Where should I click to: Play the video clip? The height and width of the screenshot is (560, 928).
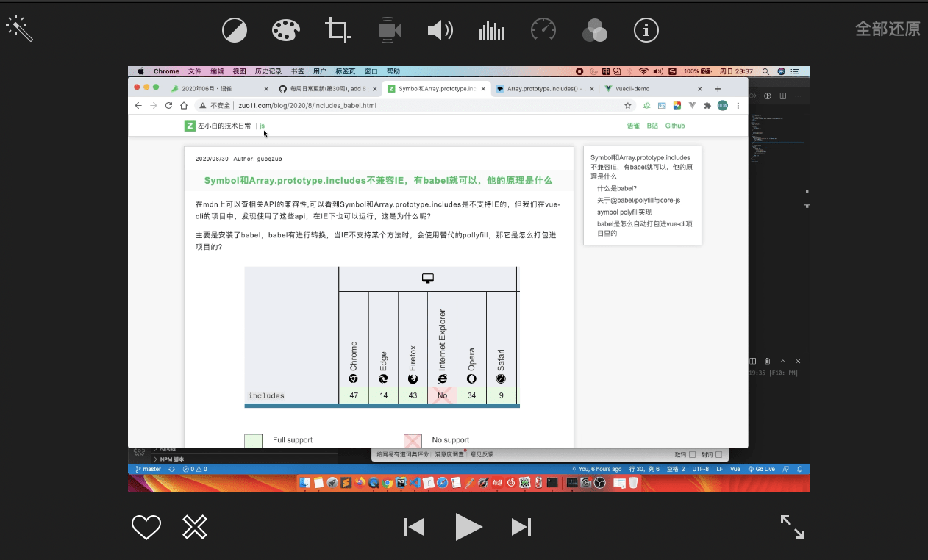468,527
